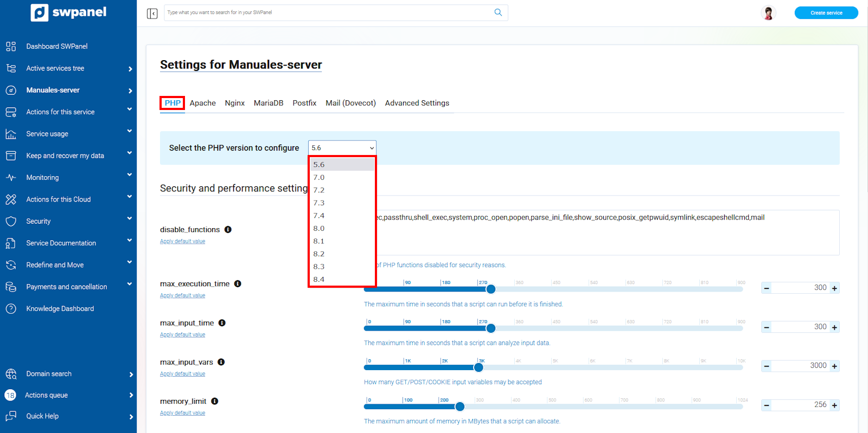Open Dashboard SWPanel from sidebar icon
Viewport: 868px width, 433px height.
[11, 47]
